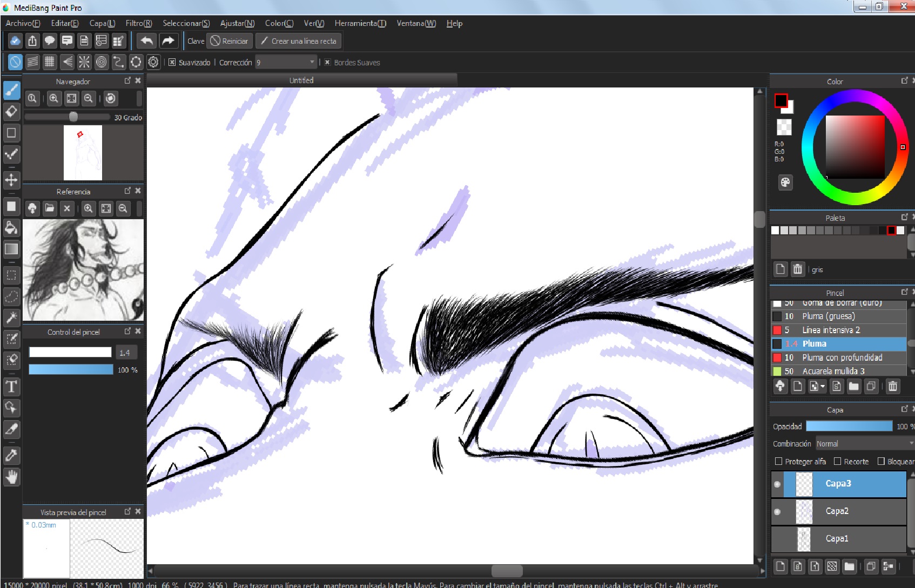915x588 pixels.
Task: Toggle the Suavizado checkbox
Action: pyautogui.click(x=172, y=63)
